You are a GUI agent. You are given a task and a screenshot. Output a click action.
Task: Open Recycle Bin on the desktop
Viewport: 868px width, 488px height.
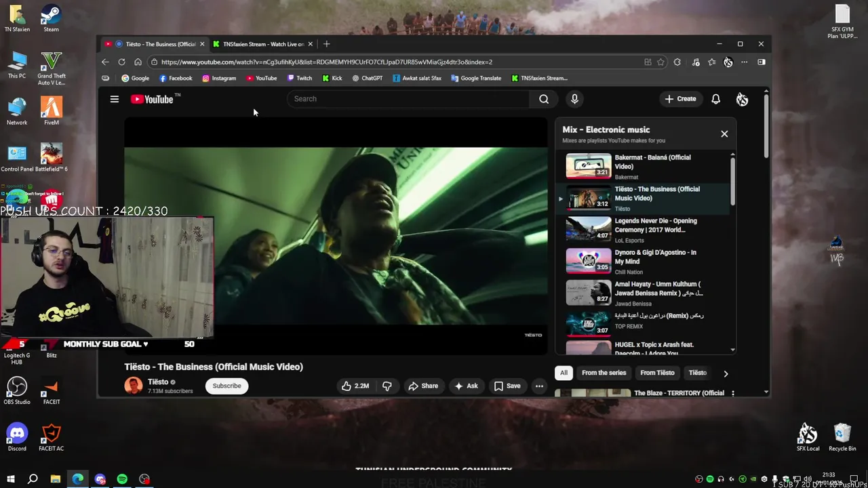pos(842,437)
